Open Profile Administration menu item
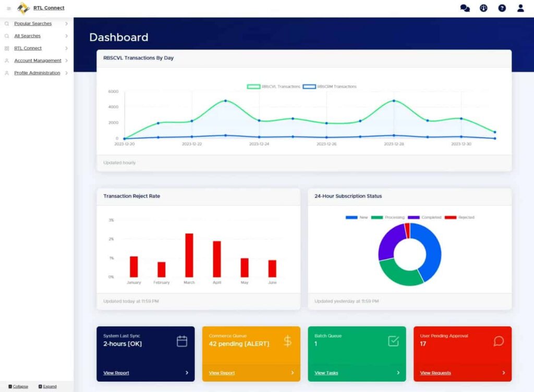This screenshot has width=534, height=392. (37, 73)
